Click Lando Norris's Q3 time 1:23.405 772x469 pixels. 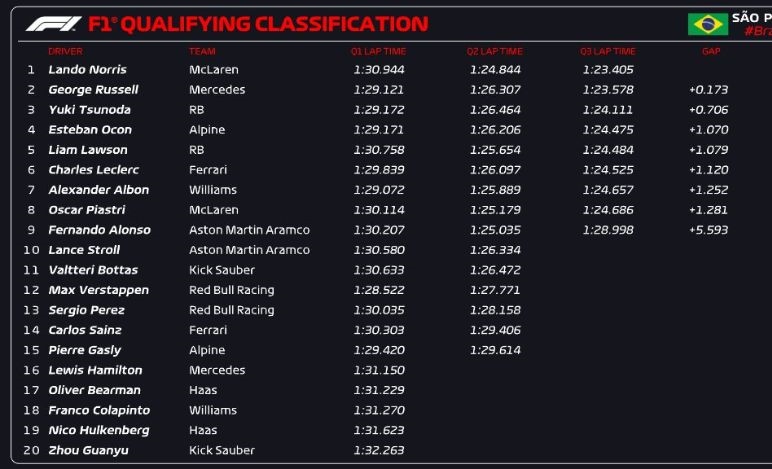607,70
